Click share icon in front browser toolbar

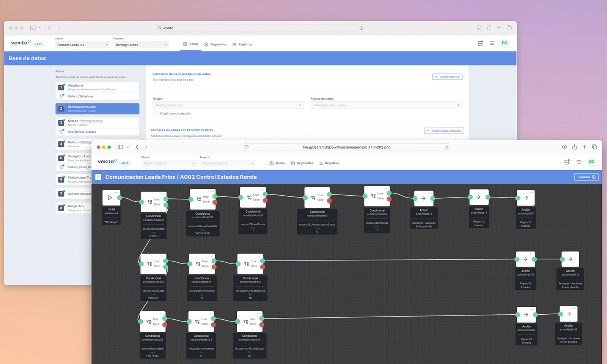[574, 147]
